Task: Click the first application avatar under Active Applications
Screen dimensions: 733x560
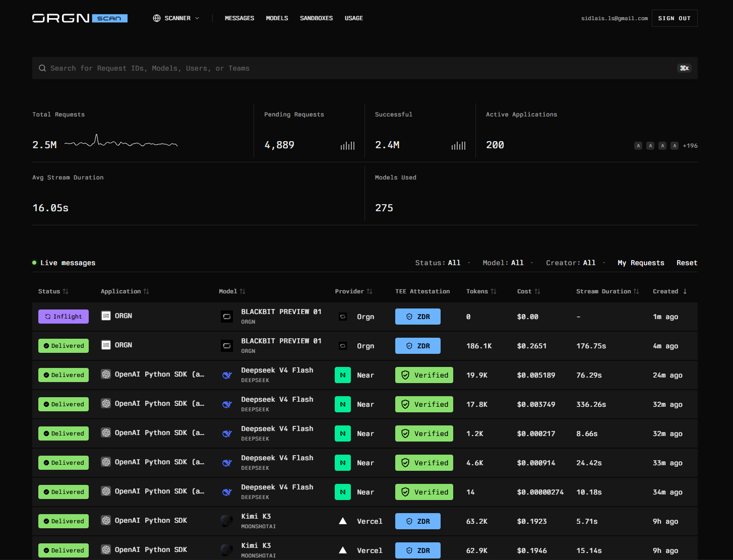Action: [x=638, y=146]
